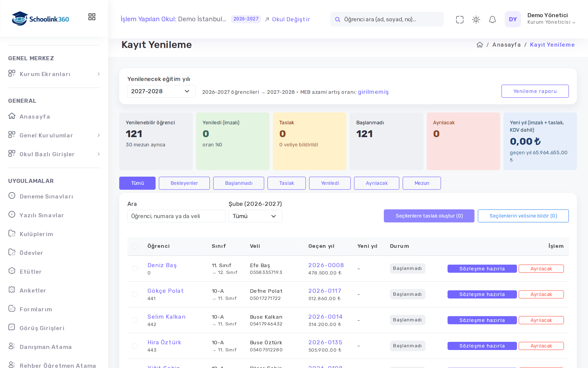Click the DY user avatar

[x=513, y=19]
